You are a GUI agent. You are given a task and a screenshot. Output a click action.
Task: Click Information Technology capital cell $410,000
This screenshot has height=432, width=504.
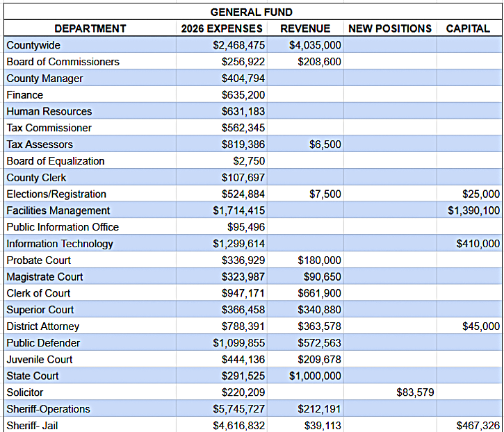(x=478, y=244)
